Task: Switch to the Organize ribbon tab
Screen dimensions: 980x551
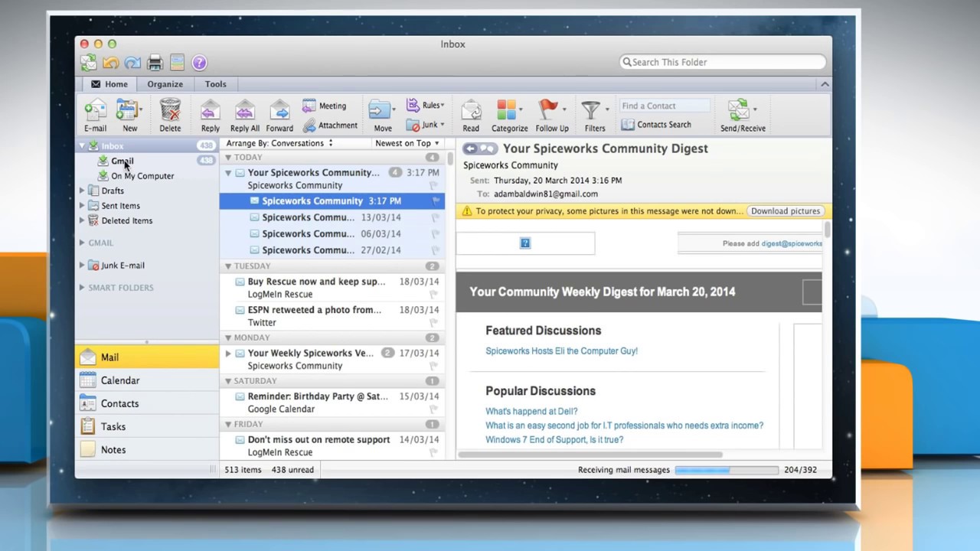Action: (165, 84)
